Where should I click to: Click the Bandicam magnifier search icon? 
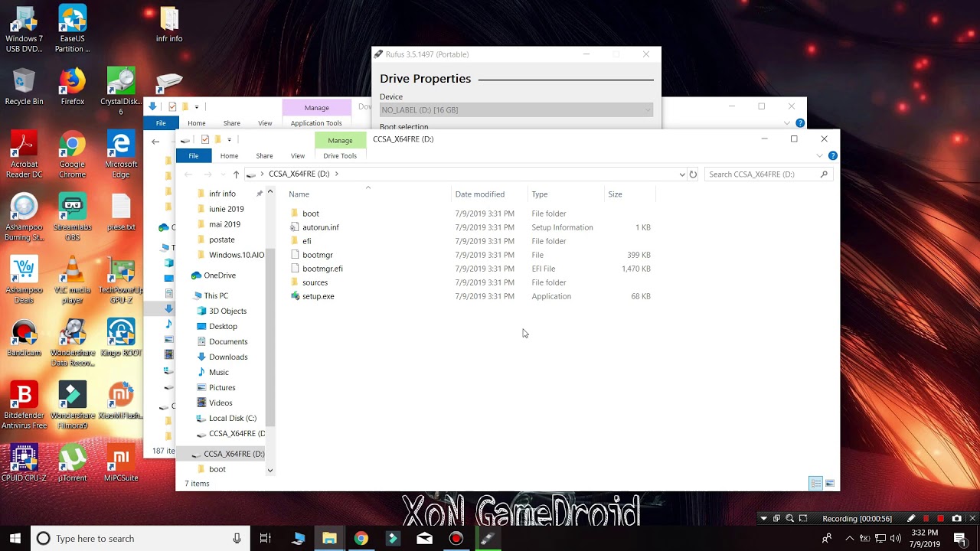click(789, 518)
